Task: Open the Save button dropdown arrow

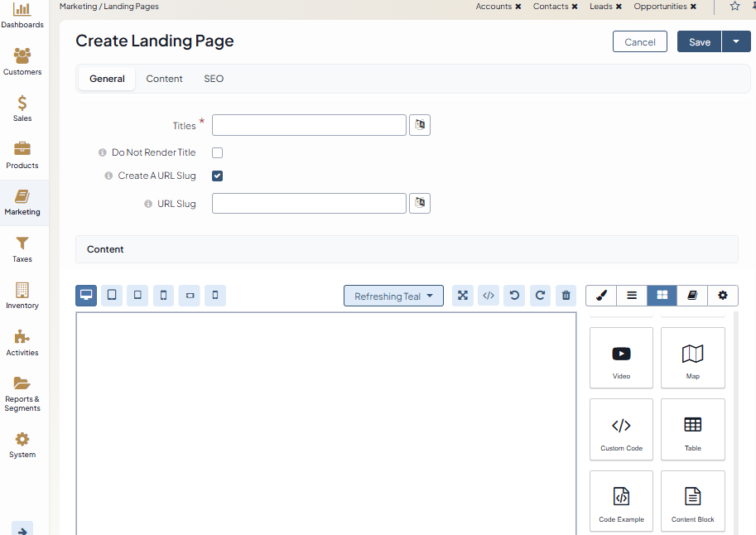Action: (736, 41)
